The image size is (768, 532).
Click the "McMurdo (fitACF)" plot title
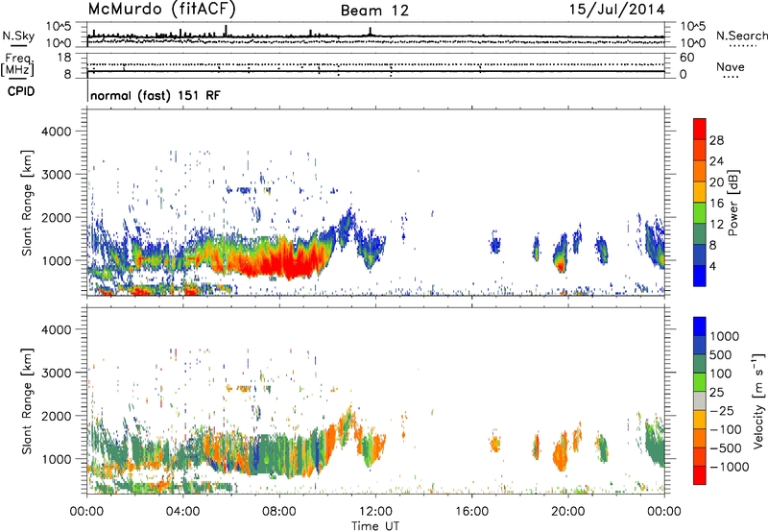click(x=161, y=10)
